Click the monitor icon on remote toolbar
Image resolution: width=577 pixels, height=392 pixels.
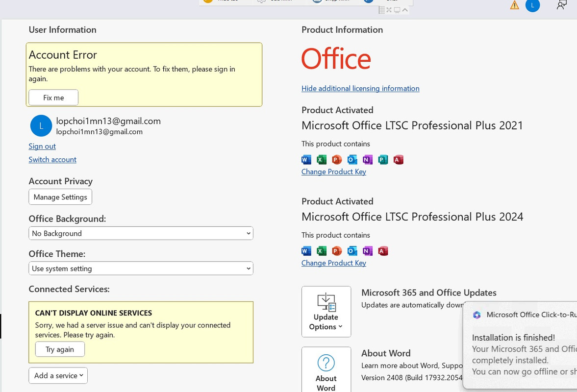coord(397,10)
